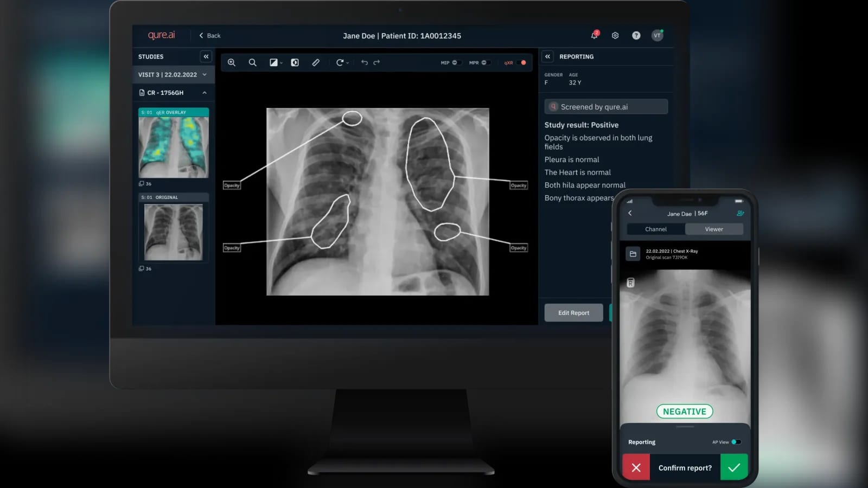The image size is (868, 488).
Task: Open the folder icon on the phone
Action: [x=633, y=254]
